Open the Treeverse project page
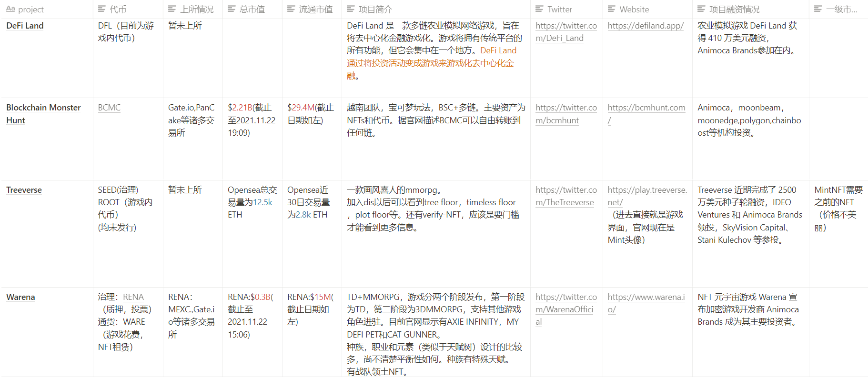The height and width of the screenshot is (378, 868). (x=24, y=190)
